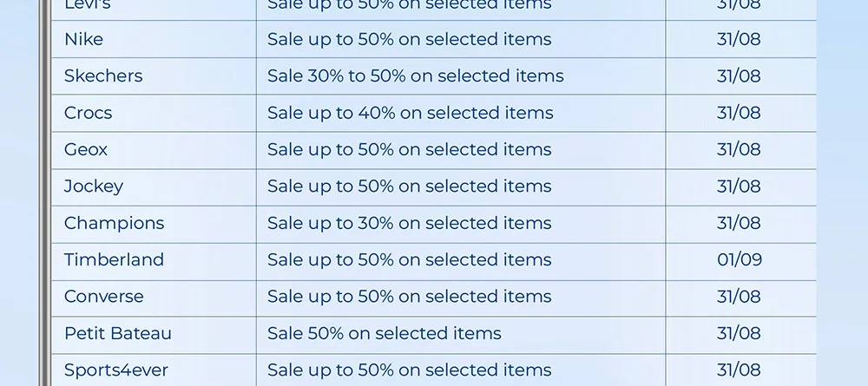The image size is (868, 386).
Task: Click the Petit Bateau brand name
Action: coord(118,333)
